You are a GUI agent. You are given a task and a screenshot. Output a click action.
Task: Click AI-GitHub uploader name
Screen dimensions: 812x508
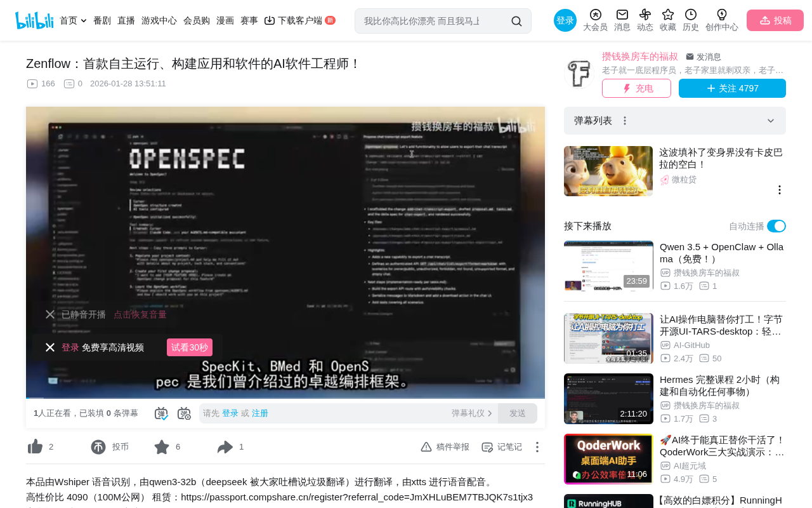coord(691,345)
